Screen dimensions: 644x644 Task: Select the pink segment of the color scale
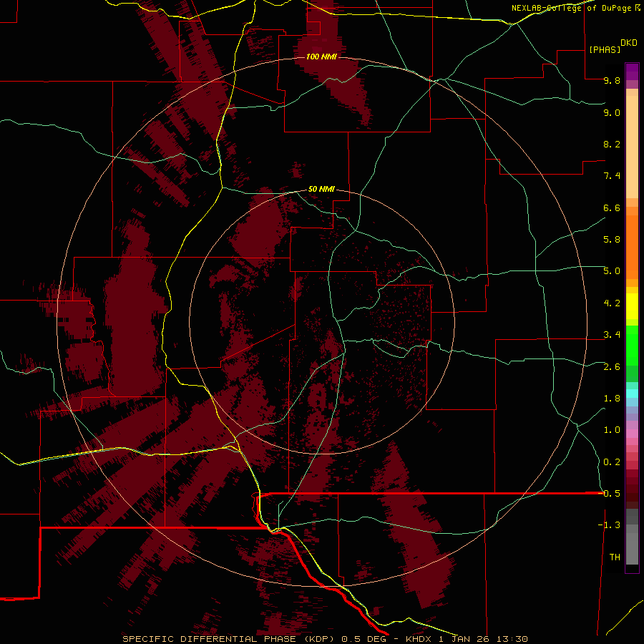click(x=632, y=434)
